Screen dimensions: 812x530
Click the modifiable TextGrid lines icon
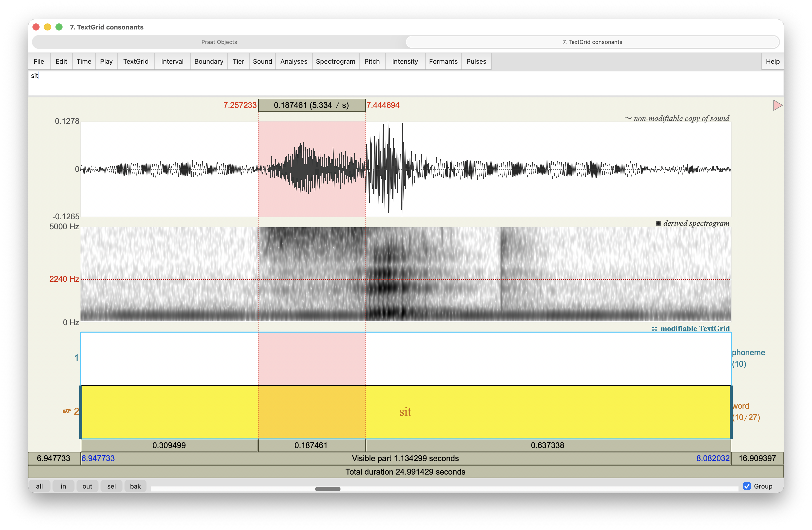click(654, 329)
